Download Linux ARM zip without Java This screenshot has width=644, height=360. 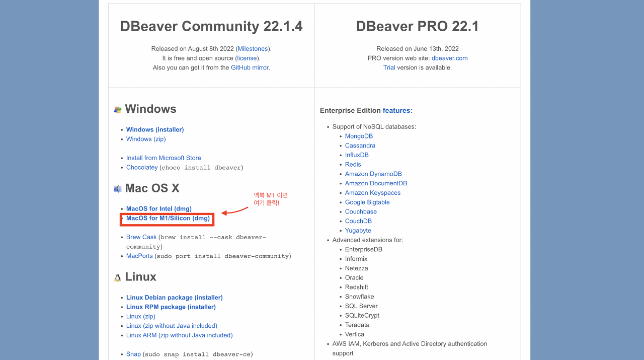pyautogui.click(x=180, y=335)
